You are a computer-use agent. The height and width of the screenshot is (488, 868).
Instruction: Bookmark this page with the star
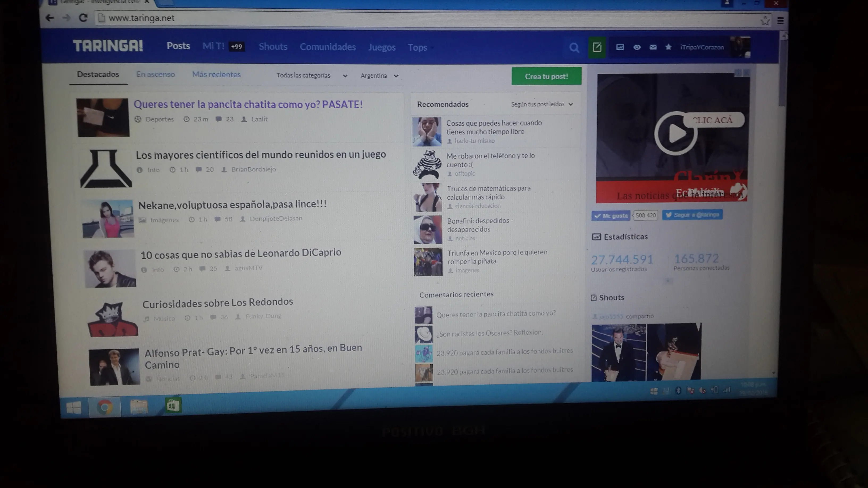click(765, 20)
